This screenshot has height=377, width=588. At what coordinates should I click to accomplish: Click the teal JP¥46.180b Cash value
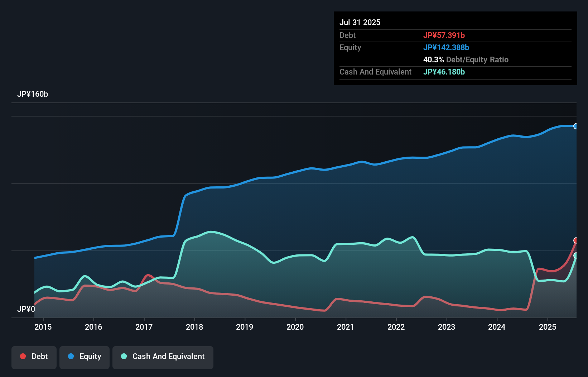tap(444, 72)
